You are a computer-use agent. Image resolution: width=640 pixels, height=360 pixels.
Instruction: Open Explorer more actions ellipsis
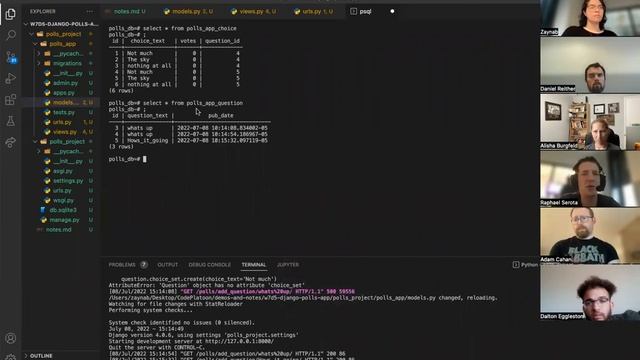click(90, 11)
